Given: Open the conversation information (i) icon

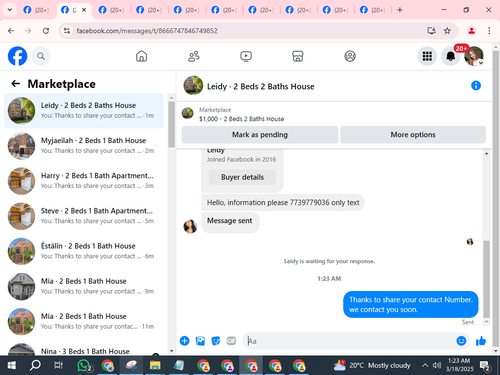Looking at the screenshot, I should click(x=476, y=86).
